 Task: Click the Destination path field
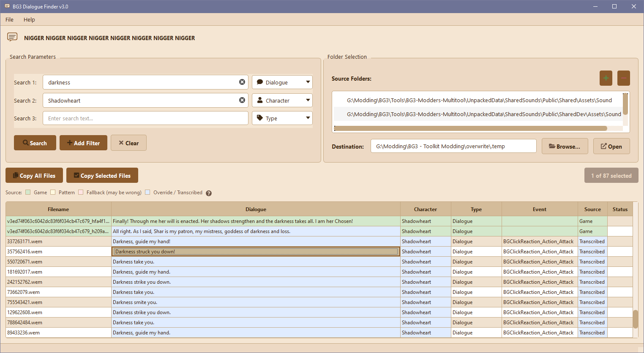point(453,146)
